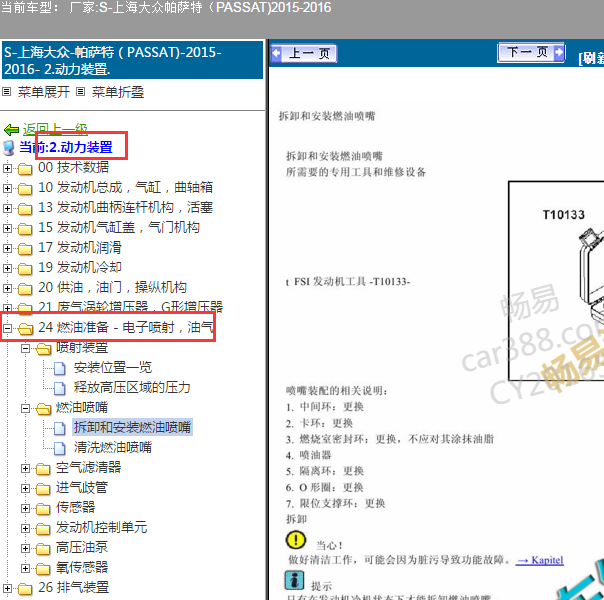
Task: Expand all menus with 菜单展开
Action: (44, 92)
